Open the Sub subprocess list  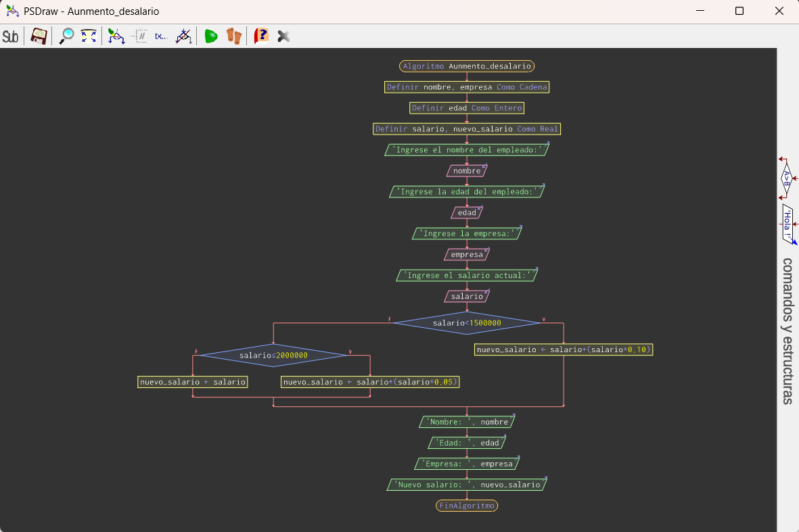point(11,37)
